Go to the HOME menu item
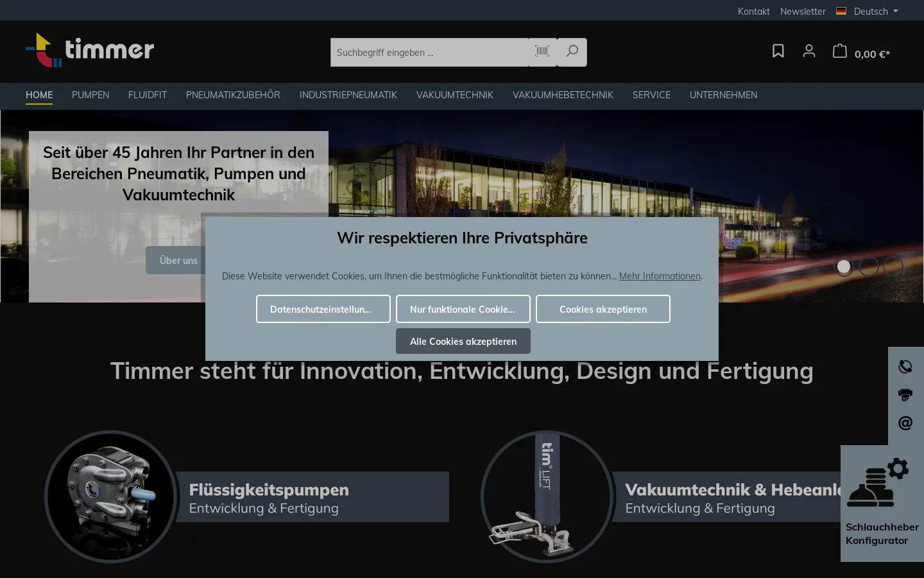The width and height of the screenshot is (924, 578). (x=39, y=95)
